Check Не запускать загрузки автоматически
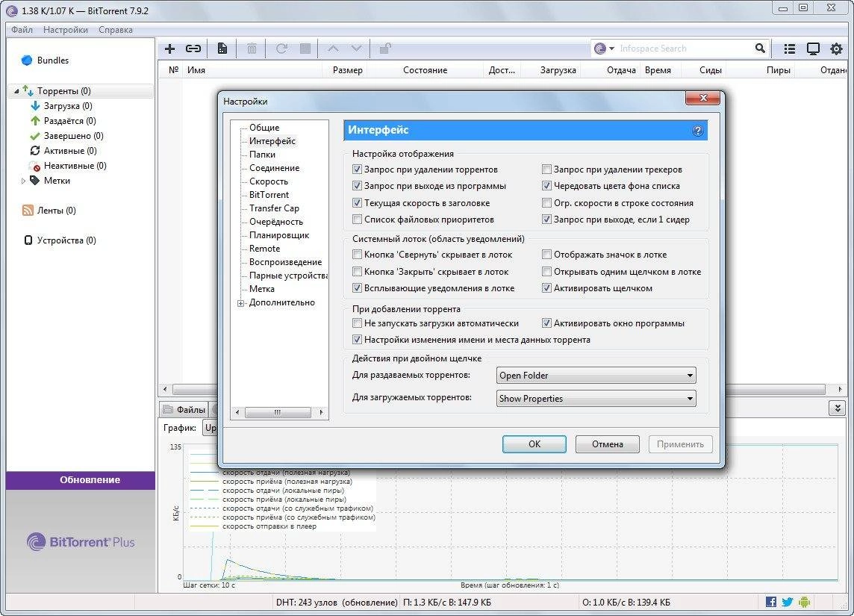The height and width of the screenshot is (616, 854). [x=357, y=323]
